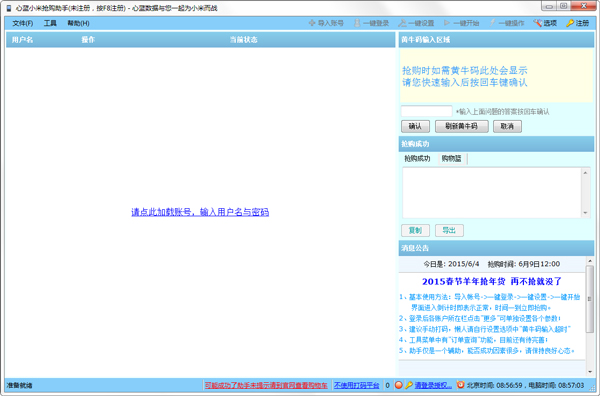Image resolution: width=600 pixels, height=396 pixels.
Task: Click the 取消 button
Action: pos(507,126)
